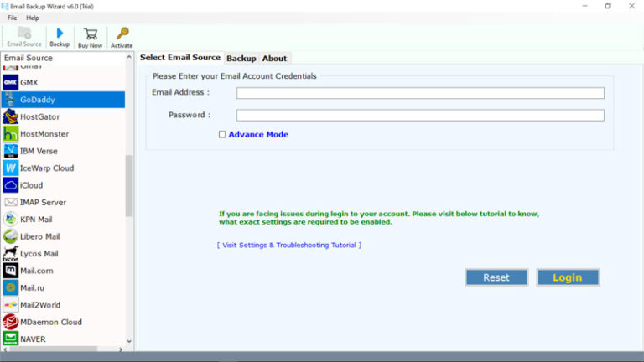Select the iCloud cloud icon
This screenshot has height=362, width=644.
click(x=11, y=185)
